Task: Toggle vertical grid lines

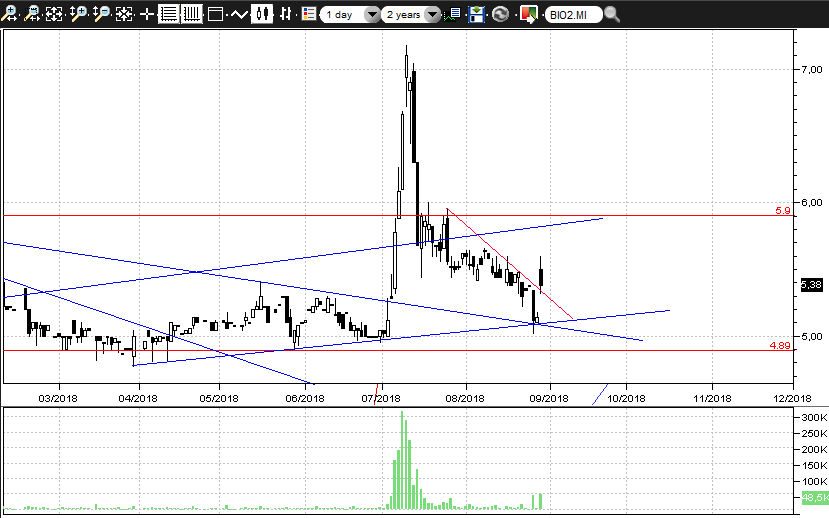Action: [192, 14]
